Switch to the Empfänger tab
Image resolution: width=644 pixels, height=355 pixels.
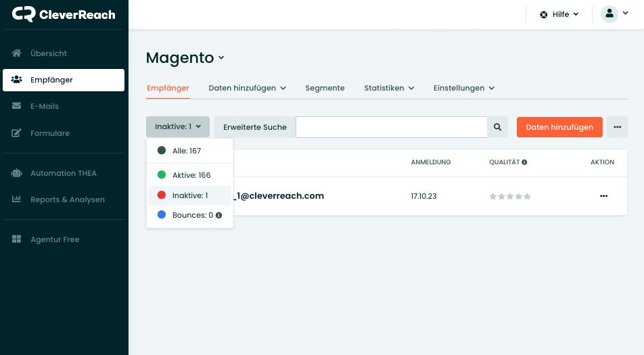(168, 88)
